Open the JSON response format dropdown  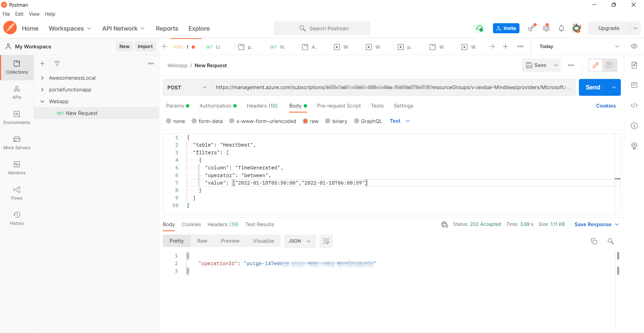pos(300,241)
